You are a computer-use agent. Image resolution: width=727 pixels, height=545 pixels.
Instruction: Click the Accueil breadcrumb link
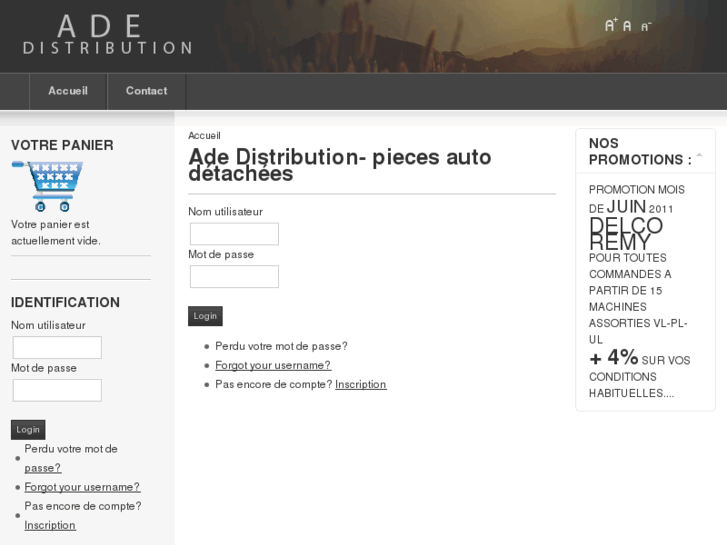(x=204, y=135)
